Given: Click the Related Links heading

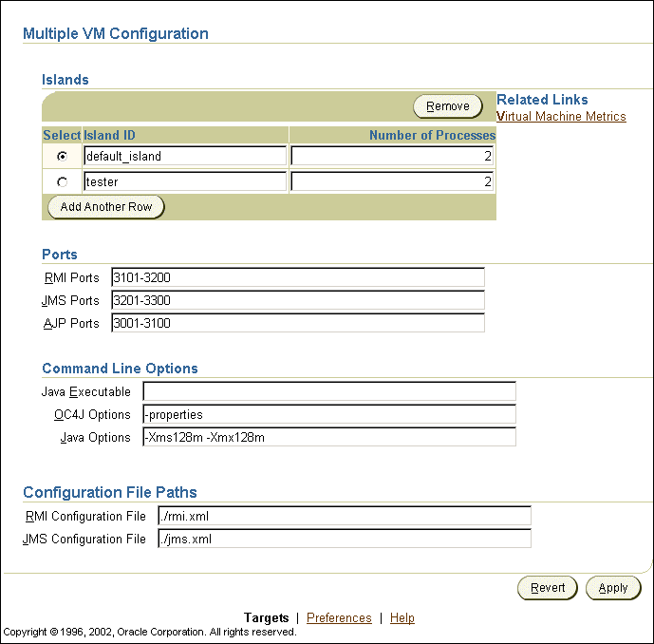Looking at the screenshot, I should (x=542, y=100).
